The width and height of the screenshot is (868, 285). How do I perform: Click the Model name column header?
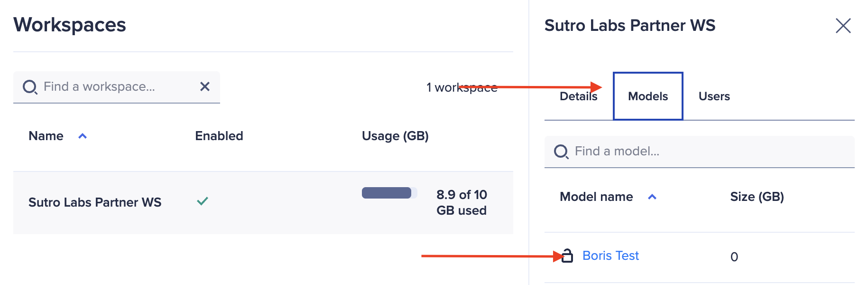tap(596, 197)
